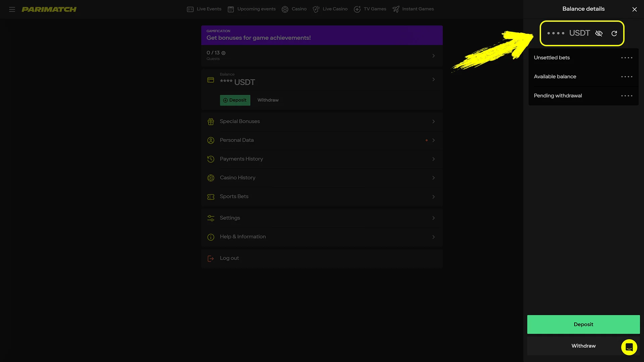The width and height of the screenshot is (644, 362).
Task: Expand the Help & Information chevron
Action: pyautogui.click(x=433, y=237)
